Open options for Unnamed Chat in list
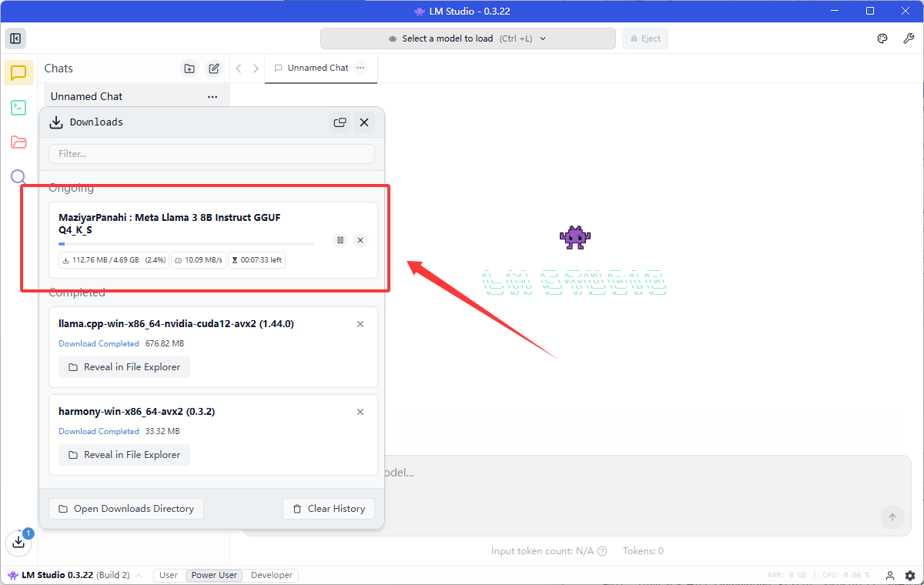 [213, 97]
